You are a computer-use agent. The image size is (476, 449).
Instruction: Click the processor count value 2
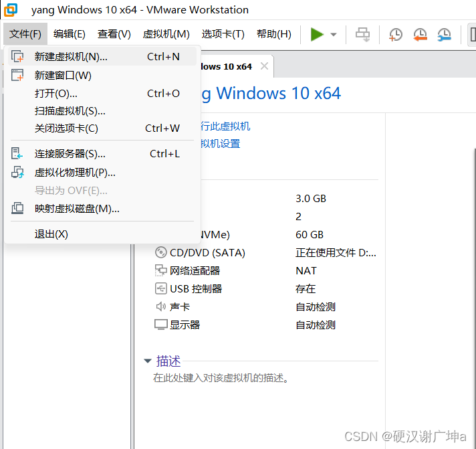(298, 216)
